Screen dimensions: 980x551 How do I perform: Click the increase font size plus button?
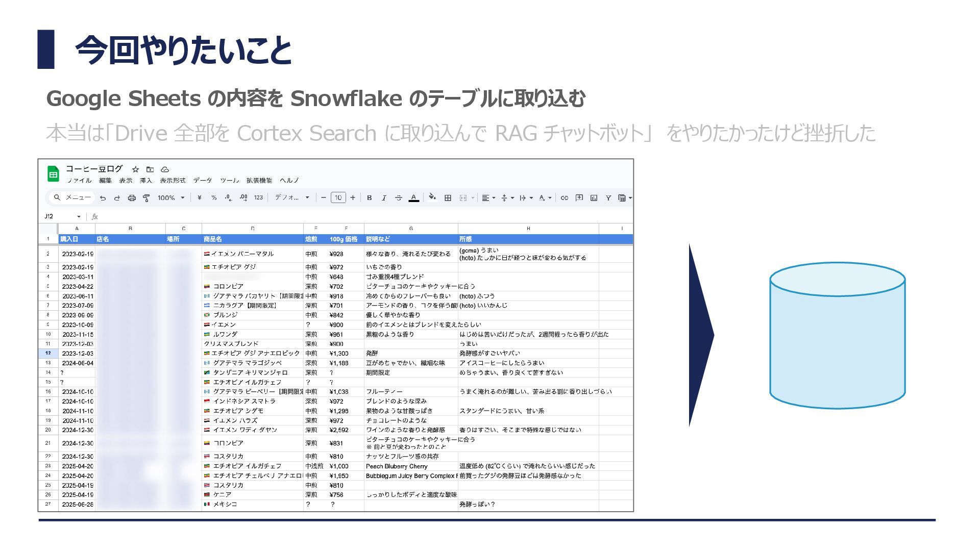click(x=353, y=198)
